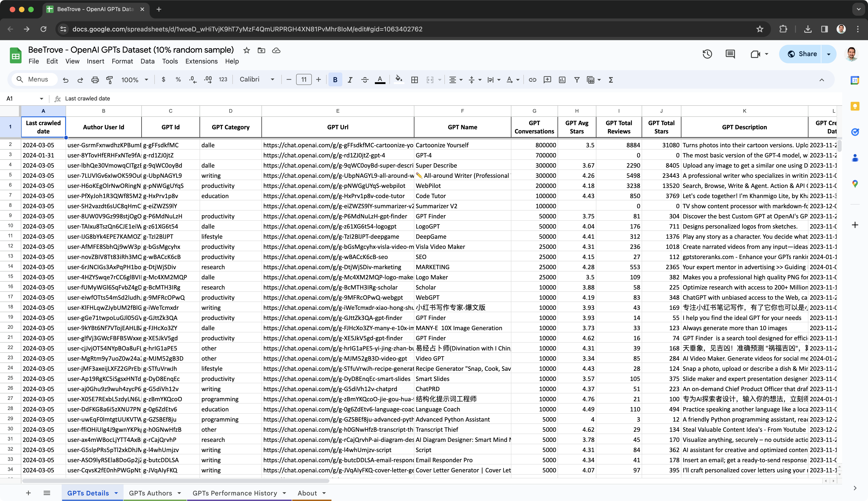The width and height of the screenshot is (868, 501).
Task: Toggle Strikethrough formatting
Action: pos(364,80)
